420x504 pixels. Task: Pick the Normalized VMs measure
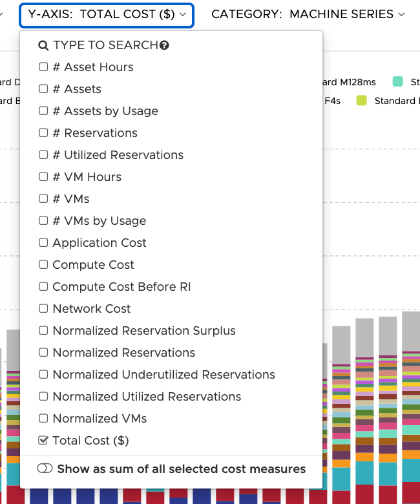[100, 419]
